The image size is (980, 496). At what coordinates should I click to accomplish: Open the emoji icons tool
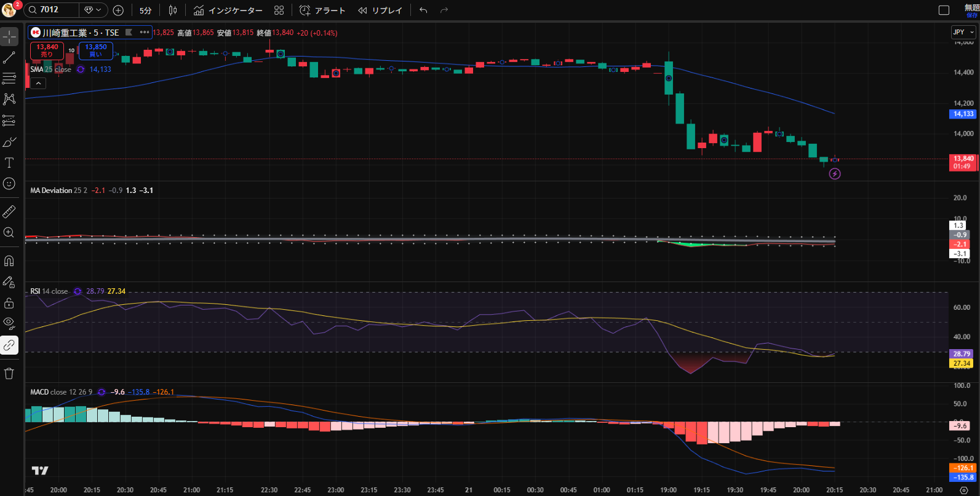click(9, 184)
